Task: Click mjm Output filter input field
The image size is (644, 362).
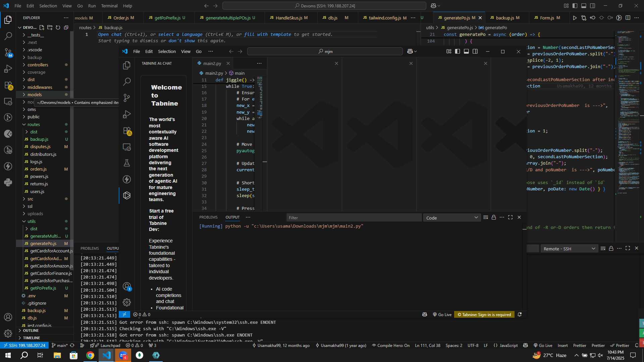Action: [354, 218]
